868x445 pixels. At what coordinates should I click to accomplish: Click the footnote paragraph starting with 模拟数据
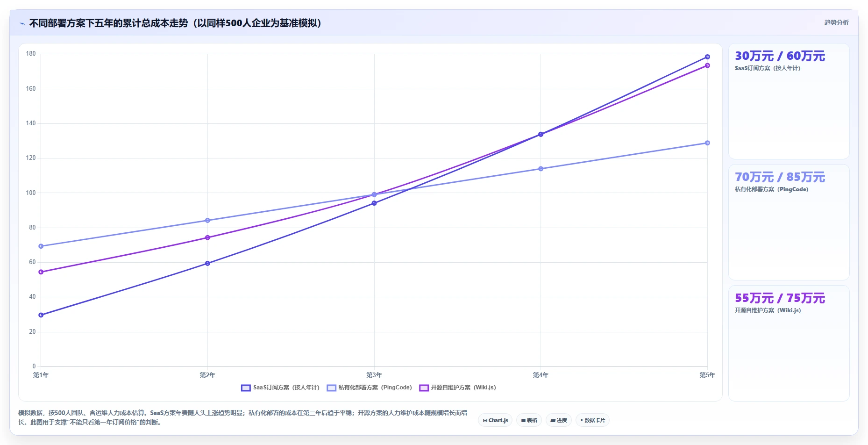point(243,417)
